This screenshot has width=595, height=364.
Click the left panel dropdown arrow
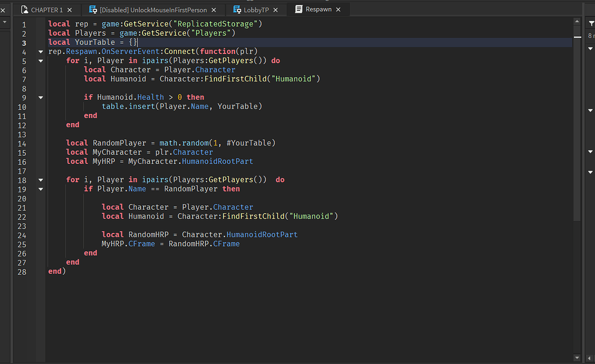click(5, 22)
